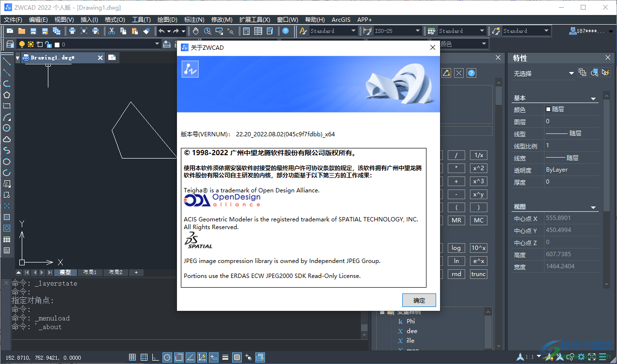The width and height of the screenshot is (617, 364).
Task: Toggle Polar tracking in status bar
Action: tap(167, 358)
